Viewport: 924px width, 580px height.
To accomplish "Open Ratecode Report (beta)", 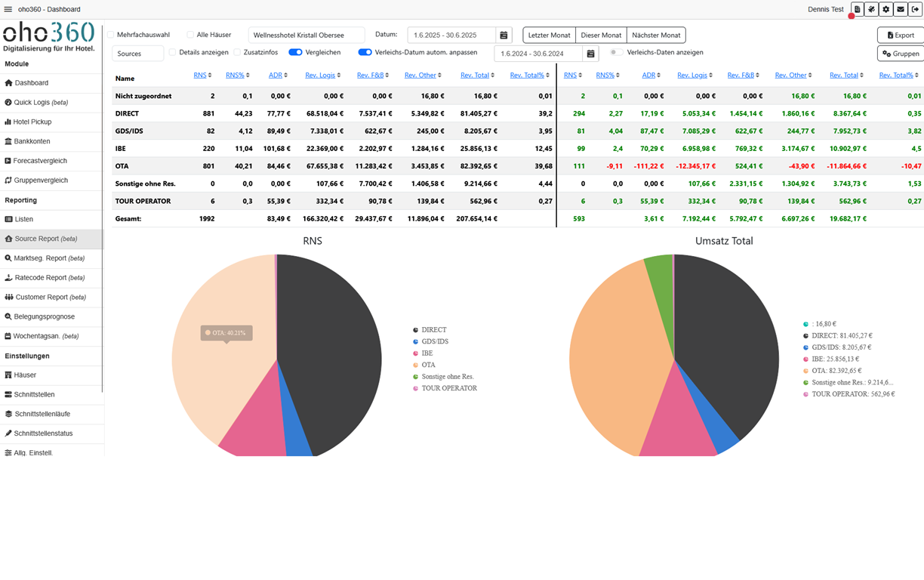I will pyautogui.click(x=51, y=278).
